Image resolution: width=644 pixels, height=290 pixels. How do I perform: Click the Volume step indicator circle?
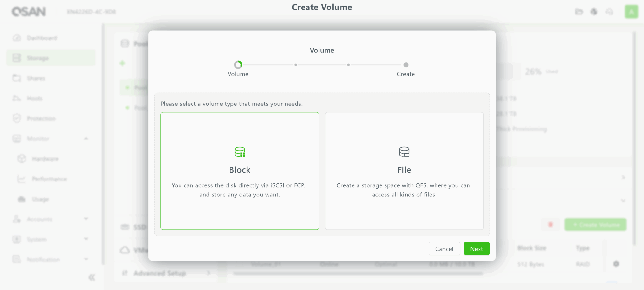point(238,65)
